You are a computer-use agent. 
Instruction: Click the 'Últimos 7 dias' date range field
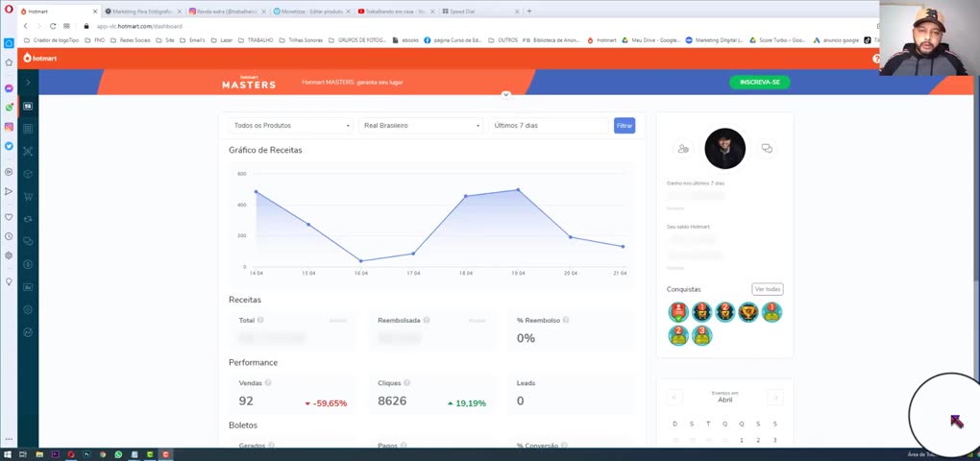point(548,126)
